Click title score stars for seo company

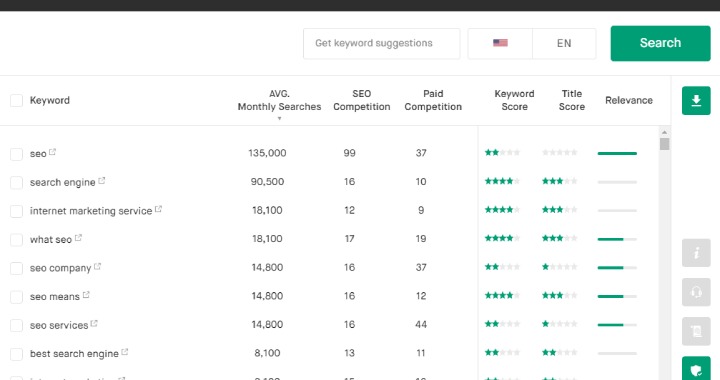pyautogui.click(x=559, y=267)
